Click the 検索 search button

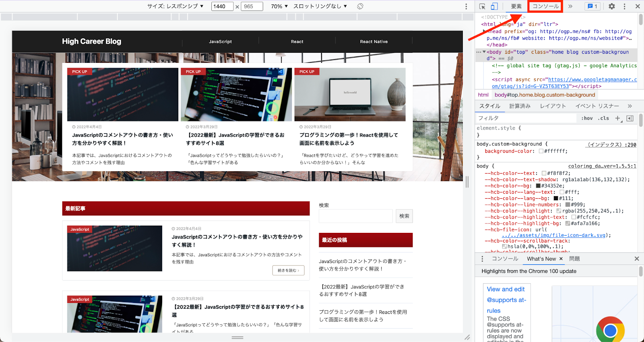pos(404,216)
